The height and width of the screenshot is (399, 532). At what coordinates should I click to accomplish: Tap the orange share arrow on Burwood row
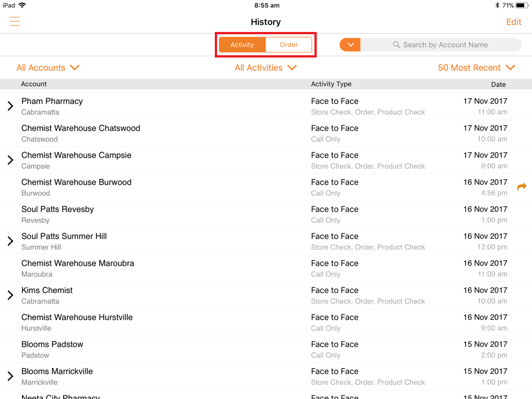click(x=521, y=187)
